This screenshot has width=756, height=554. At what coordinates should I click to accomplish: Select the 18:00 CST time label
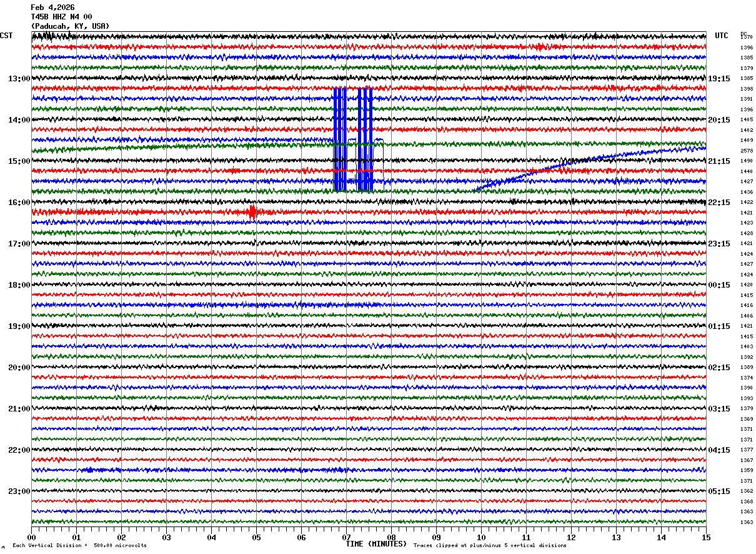19,285
